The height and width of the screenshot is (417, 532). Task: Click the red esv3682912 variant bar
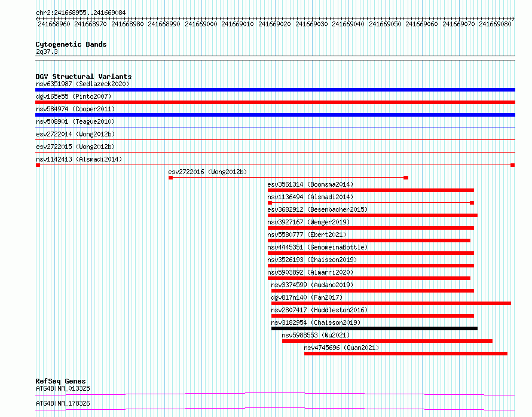pos(372,215)
